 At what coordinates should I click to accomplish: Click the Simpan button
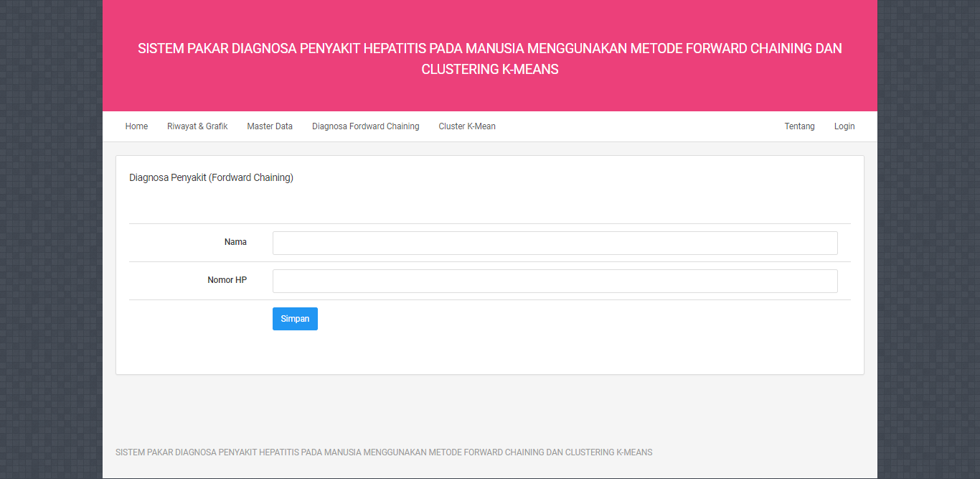pyautogui.click(x=295, y=319)
